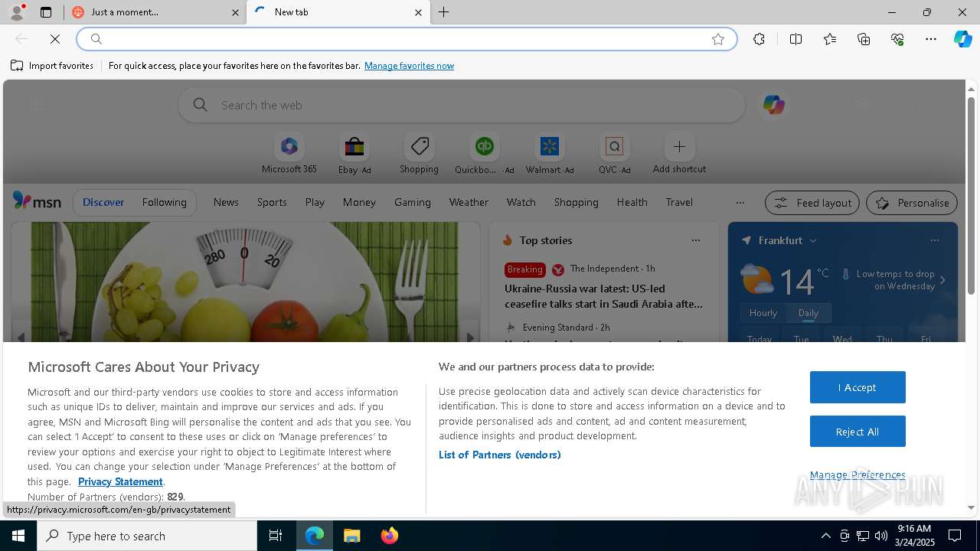Close the 'Just a moment...' tab

tap(234, 12)
